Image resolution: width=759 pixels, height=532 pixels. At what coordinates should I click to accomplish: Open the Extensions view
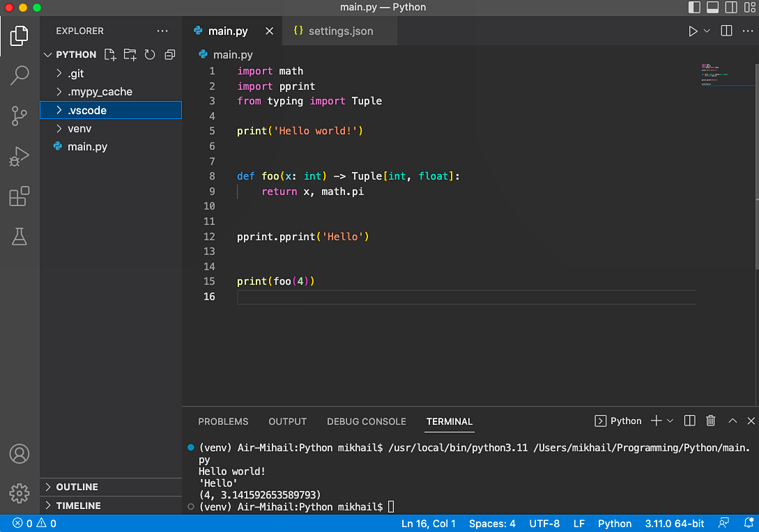[19, 196]
